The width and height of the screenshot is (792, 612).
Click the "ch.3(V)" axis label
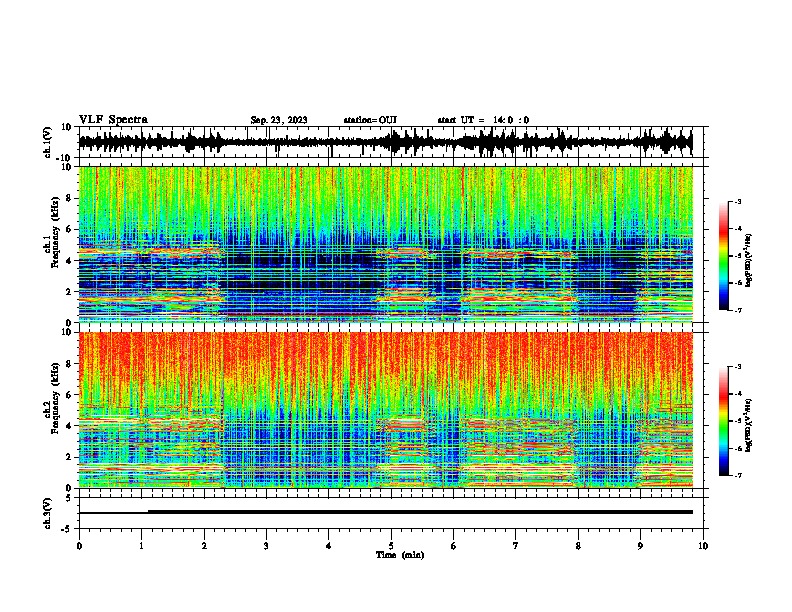[48, 513]
